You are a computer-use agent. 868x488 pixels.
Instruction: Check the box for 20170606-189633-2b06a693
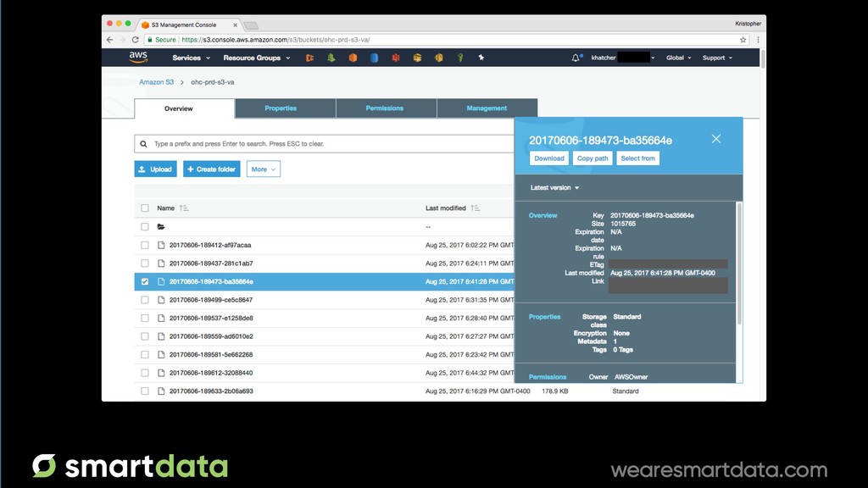(x=145, y=391)
